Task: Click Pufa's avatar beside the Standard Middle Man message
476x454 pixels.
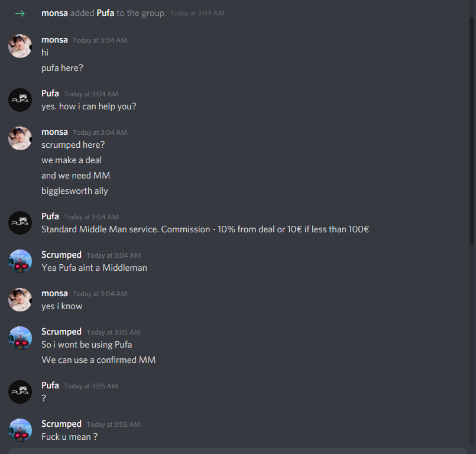Action: pyautogui.click(x=20, y=223)
